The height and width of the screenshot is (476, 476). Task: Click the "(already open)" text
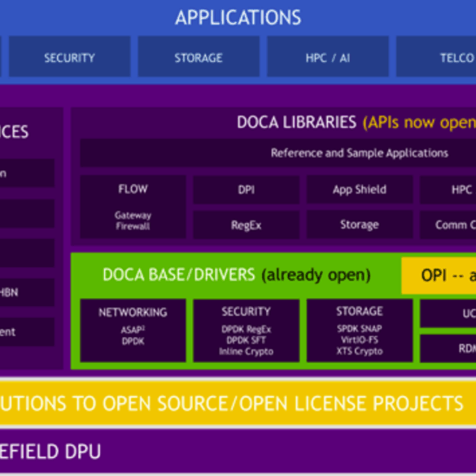click(x=316, y=275)
